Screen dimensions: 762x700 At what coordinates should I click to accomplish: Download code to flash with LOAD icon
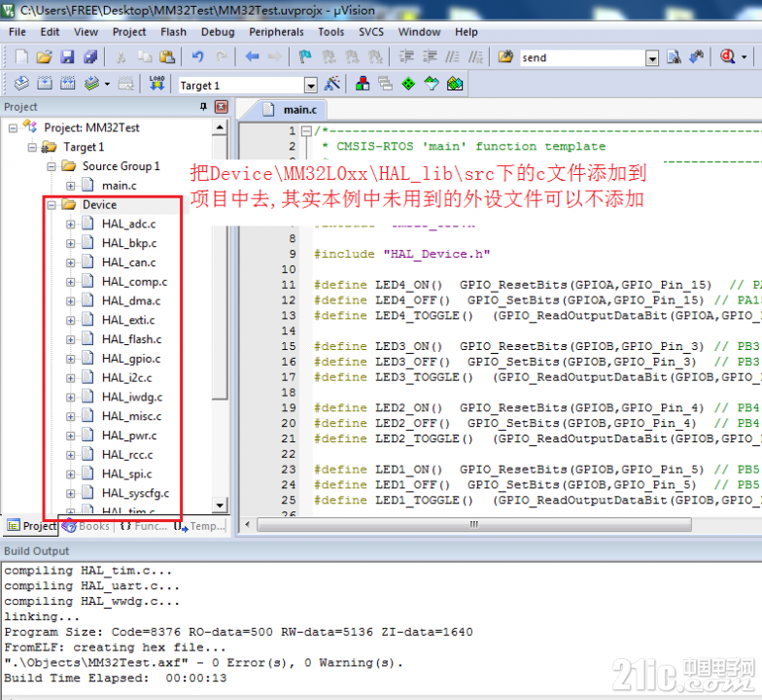[156, 84]
